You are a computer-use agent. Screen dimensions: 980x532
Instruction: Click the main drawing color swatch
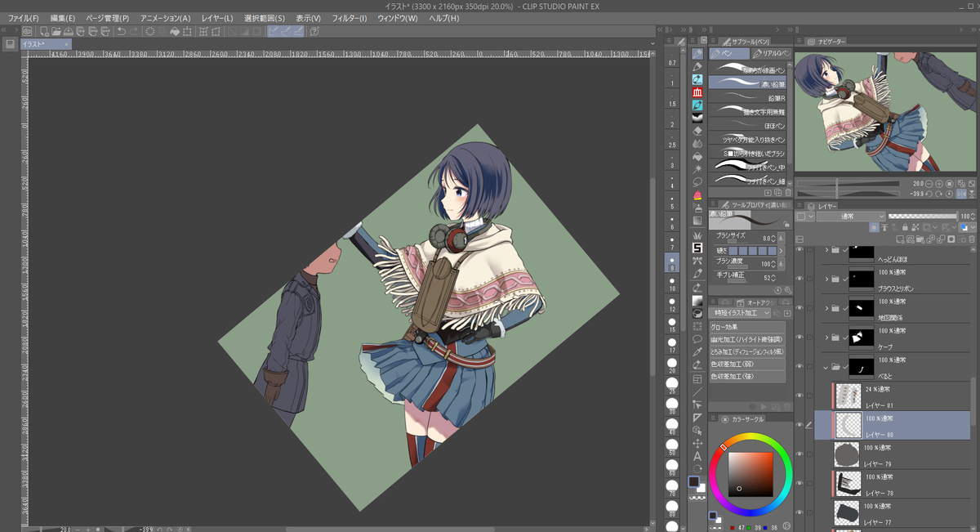694,481
